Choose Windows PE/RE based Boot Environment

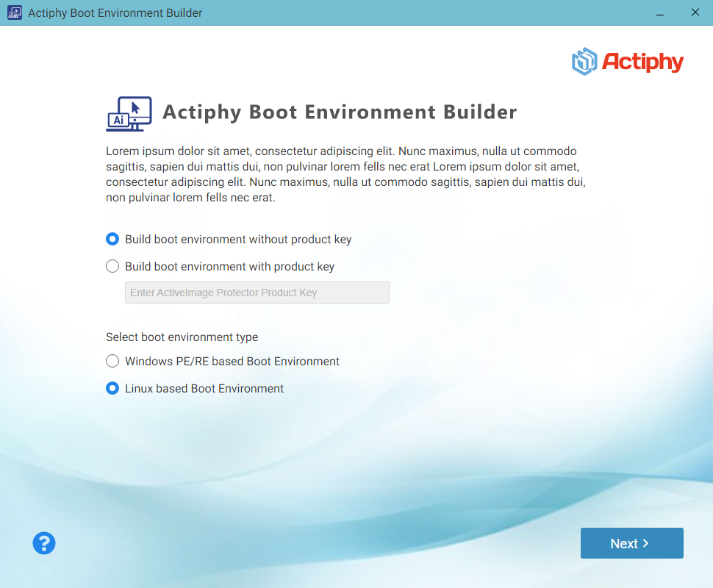coord(112,362)
